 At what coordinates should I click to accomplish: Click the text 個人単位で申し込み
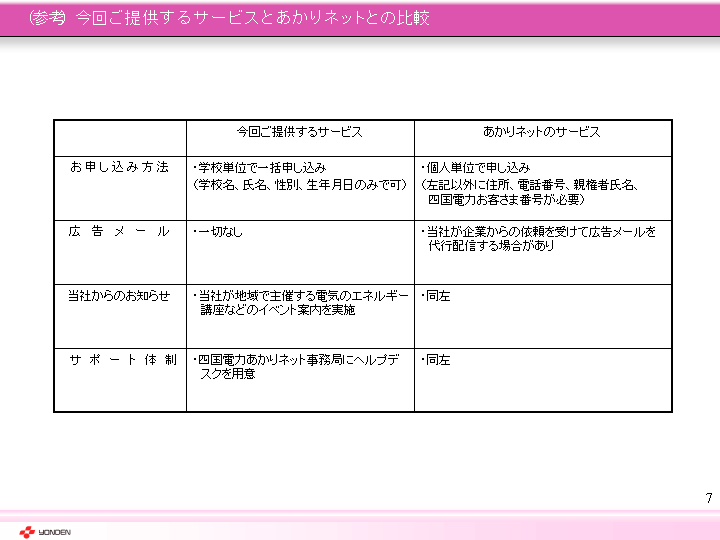(478, 168)
